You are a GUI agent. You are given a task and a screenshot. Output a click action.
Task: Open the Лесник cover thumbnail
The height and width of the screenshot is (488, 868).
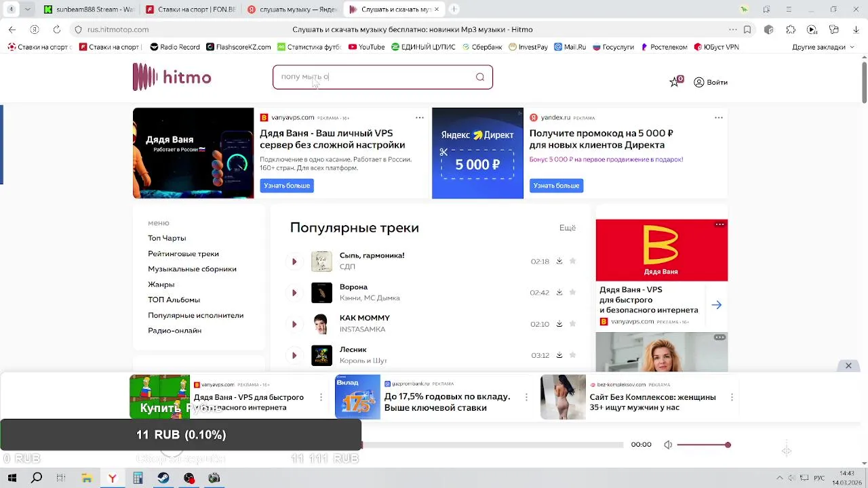[321, 354]
